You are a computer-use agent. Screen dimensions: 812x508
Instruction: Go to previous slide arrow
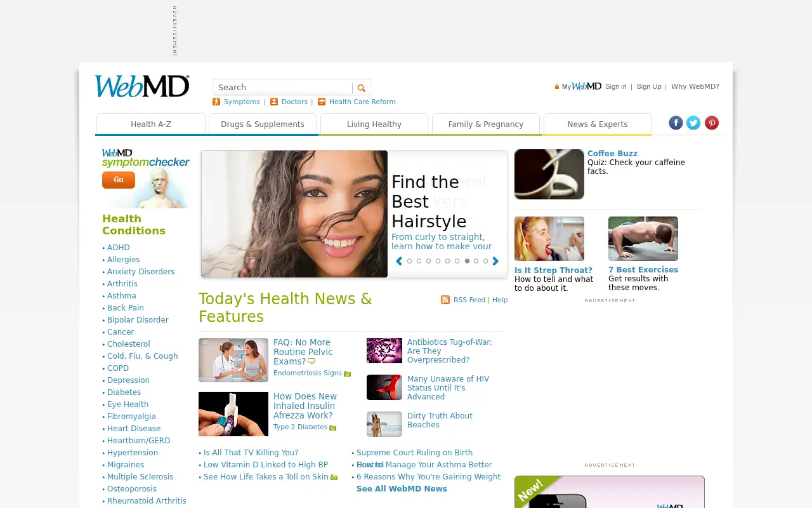point(399,261)
